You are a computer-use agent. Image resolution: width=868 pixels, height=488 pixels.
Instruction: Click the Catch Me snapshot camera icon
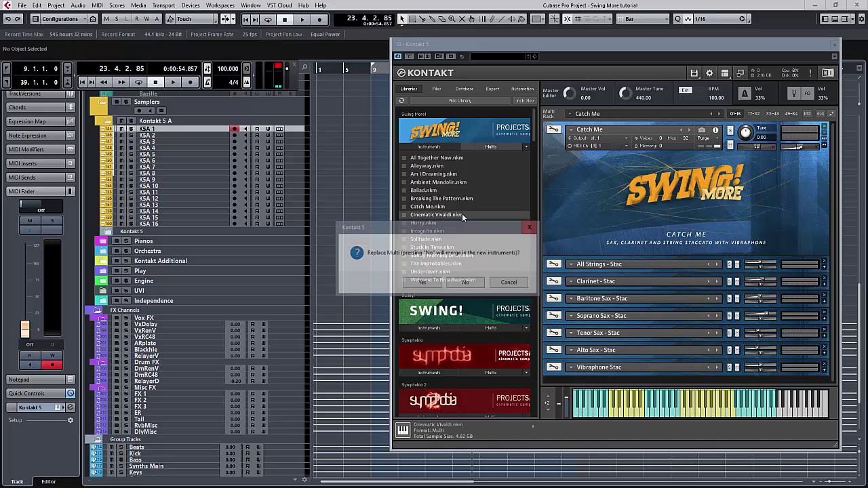(x=702, y=130)
